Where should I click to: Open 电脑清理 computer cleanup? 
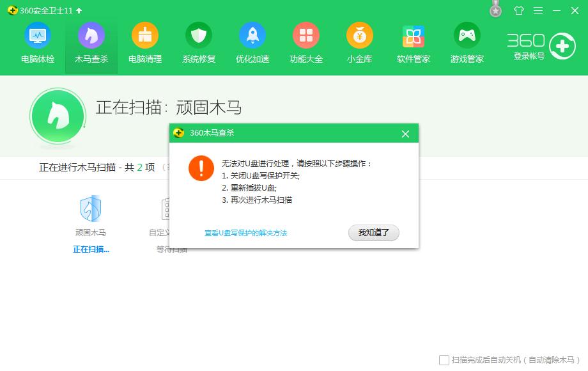[144, 42]
